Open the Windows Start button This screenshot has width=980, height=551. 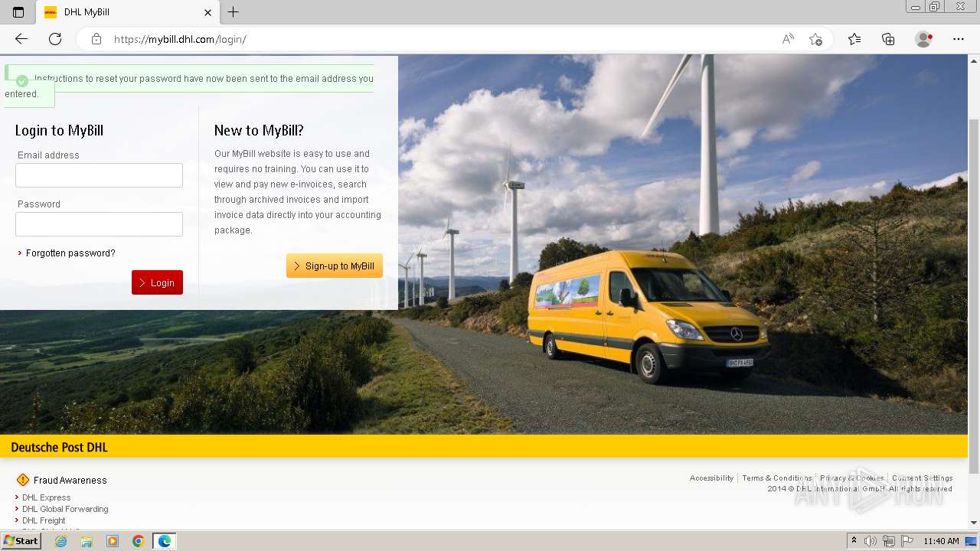21,541
